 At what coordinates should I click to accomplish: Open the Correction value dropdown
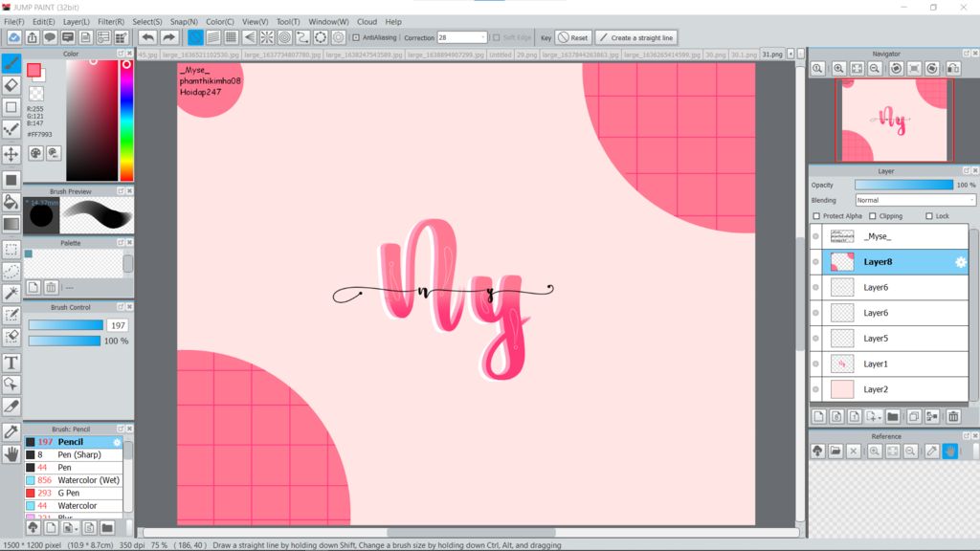click(x=482, y=37)
